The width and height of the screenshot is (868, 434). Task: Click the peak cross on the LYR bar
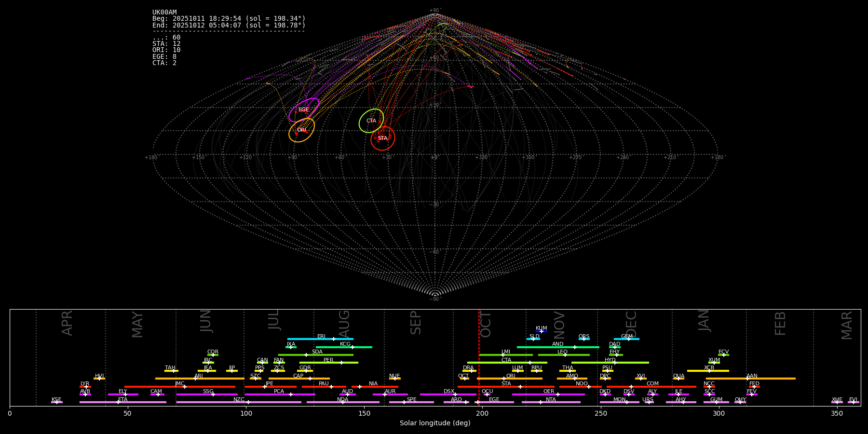pos(86,387)
